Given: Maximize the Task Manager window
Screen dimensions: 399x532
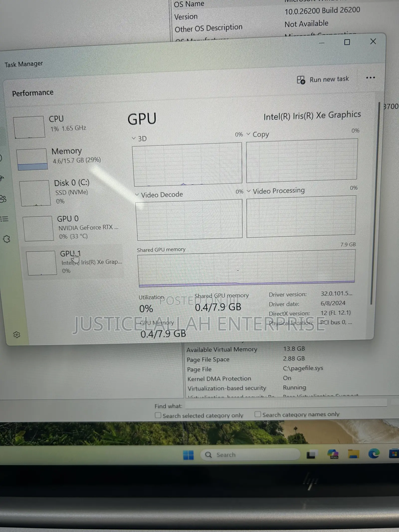Looking at the screenshot, I should pos(347,42).
